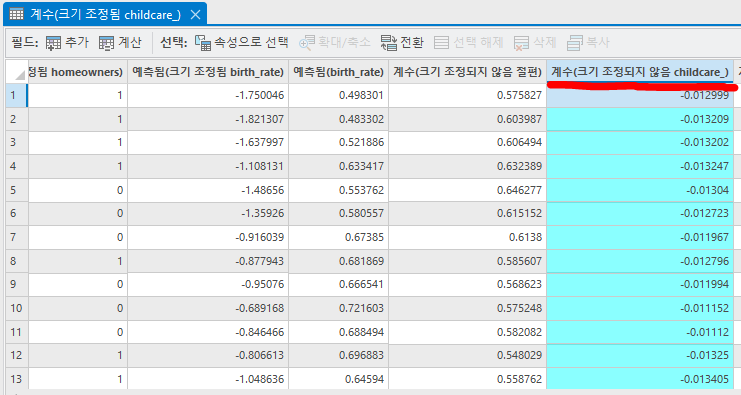Click the cell with value -1.048636
The width and height of the screenshot is (741, 395).
(208, 379)
